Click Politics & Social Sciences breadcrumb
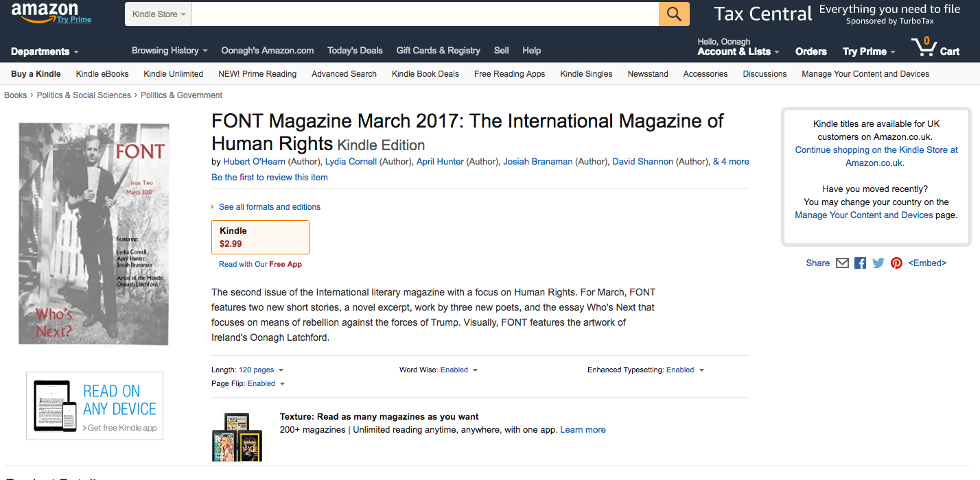The width and height of the screenshot is (980, 480). (84, 95)
